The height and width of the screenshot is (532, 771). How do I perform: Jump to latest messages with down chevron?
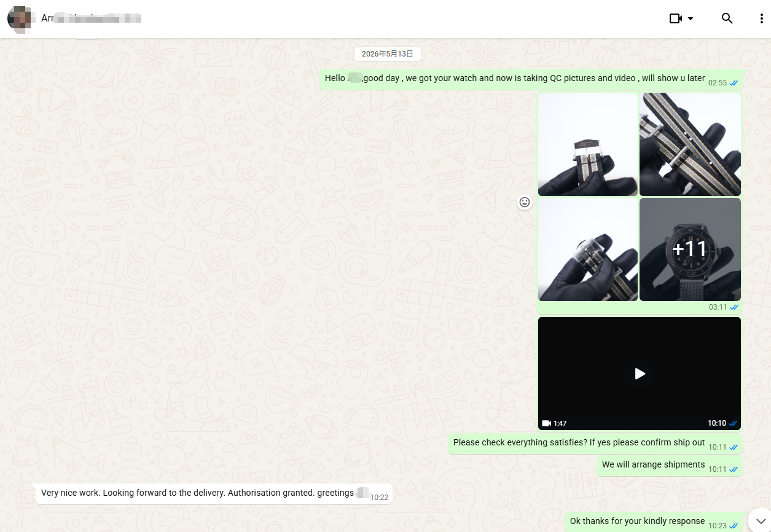pos(761,521)
